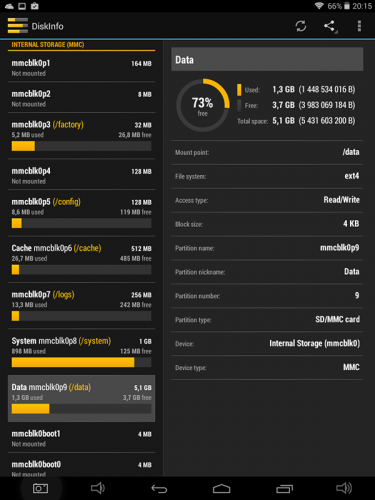Viewport: 375px width, 500px height.
Task: Tap the volume up speaker icon
Action: click(x=344, y=488)
